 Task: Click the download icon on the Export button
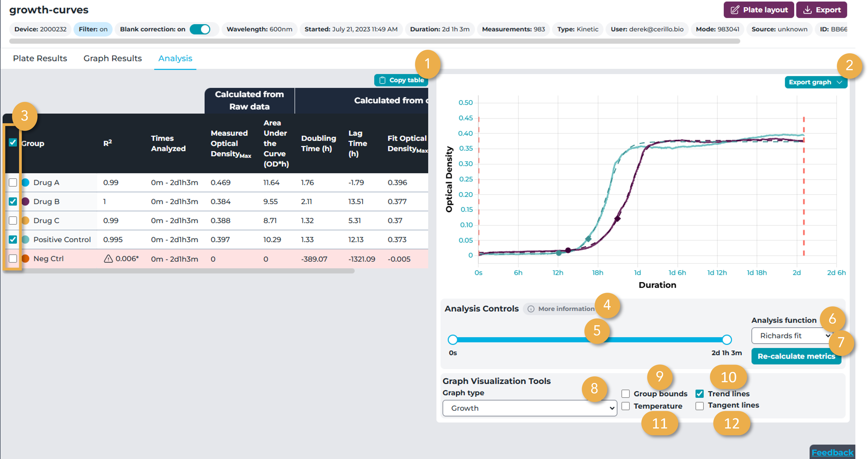[x=807, y=10]
